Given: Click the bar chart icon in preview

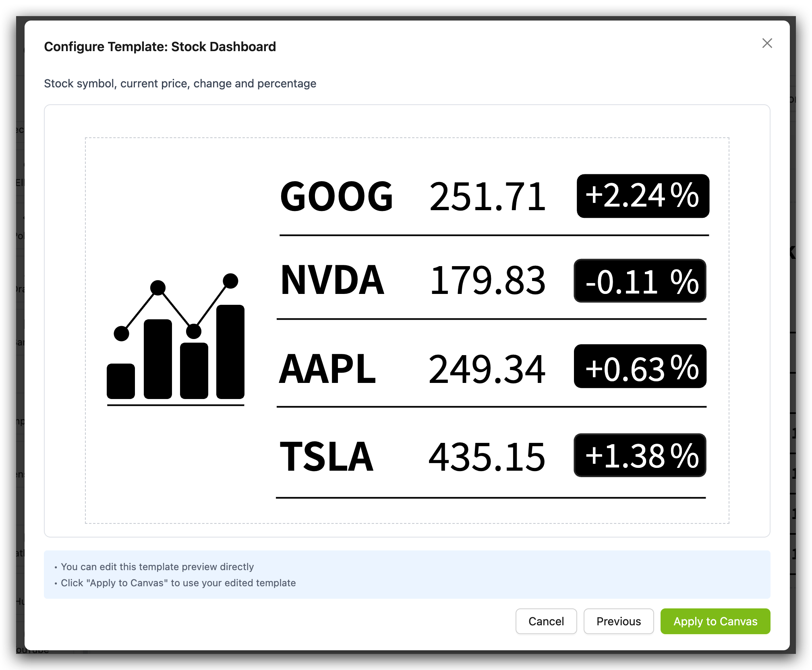Looking at the screenshot, I should [176, 340].
